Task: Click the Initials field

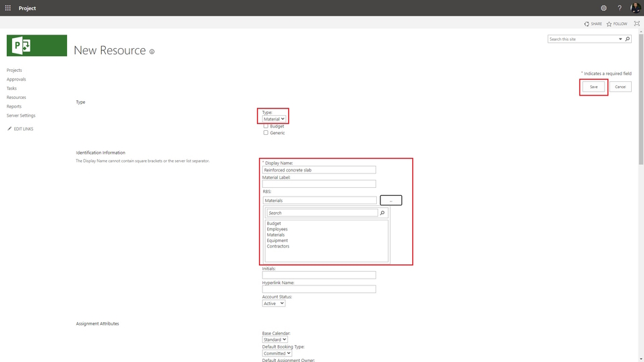Action: point(319,275)
